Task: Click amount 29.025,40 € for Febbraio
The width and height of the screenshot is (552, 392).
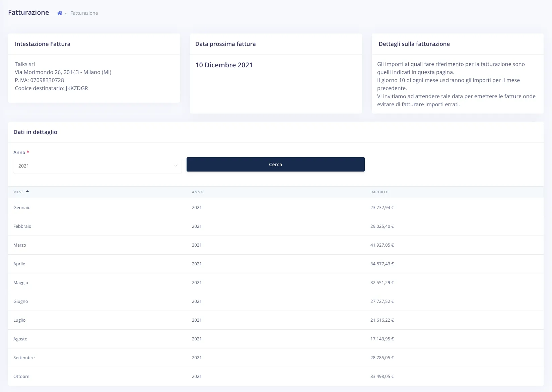Action: coord(382,226)
